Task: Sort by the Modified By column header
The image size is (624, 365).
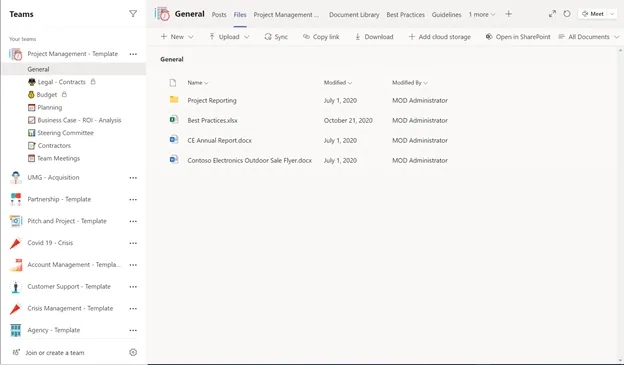Action: point(410,83)
